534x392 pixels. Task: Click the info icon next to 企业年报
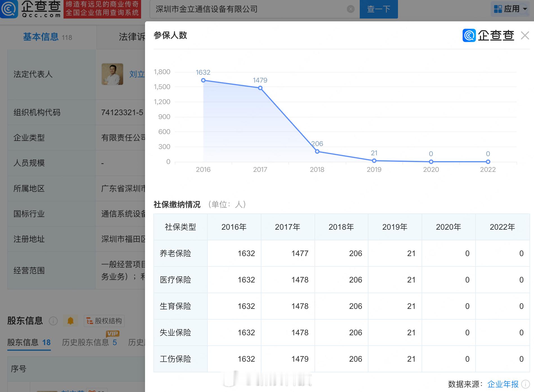(x=525, y=384)
